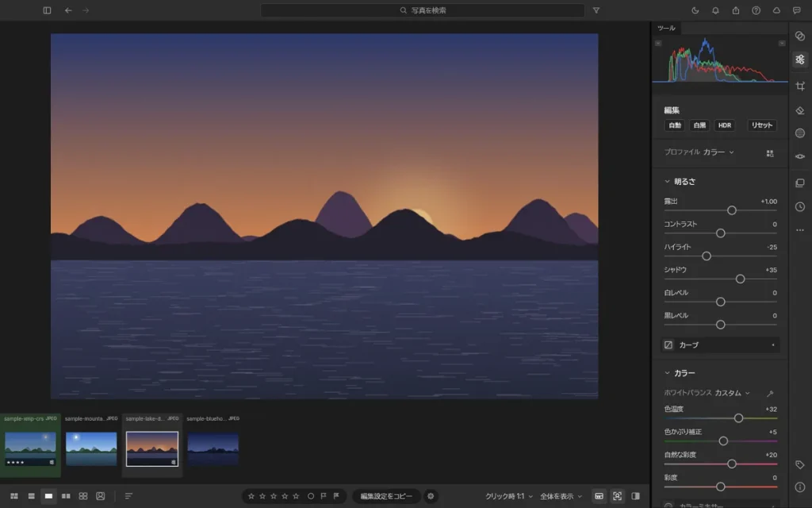This screenshot has height=508, width=812.
Task: Select the eye-shaped tool in right toolbar
Action: pos(800,156)
